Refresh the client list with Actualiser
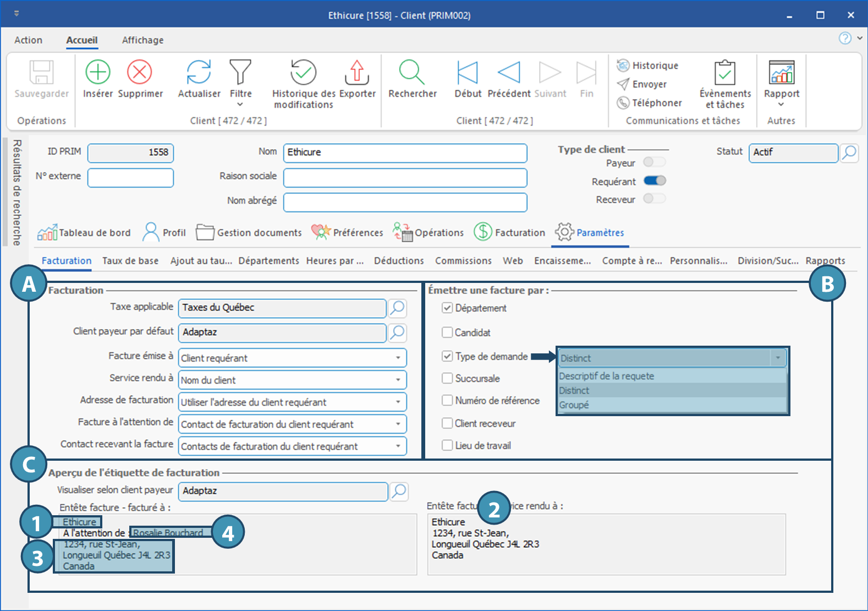Viewport: 868px width, 611px height. [199, 72]
